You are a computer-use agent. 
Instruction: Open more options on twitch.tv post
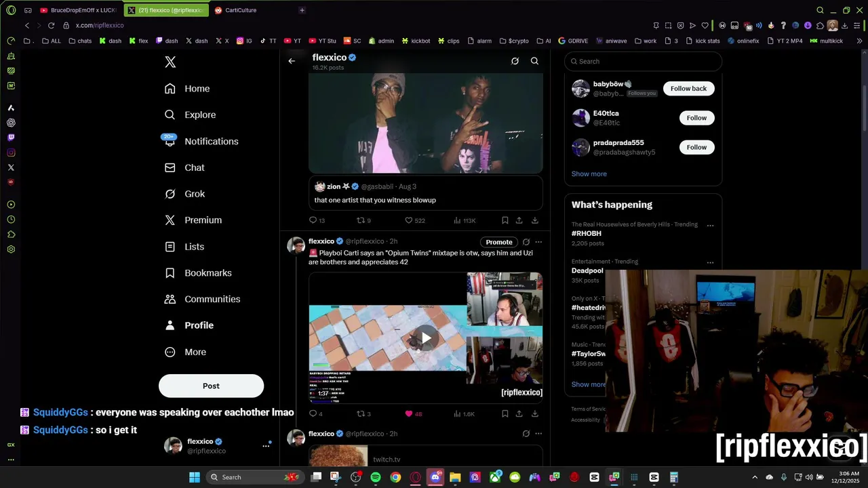click(538, 434)
